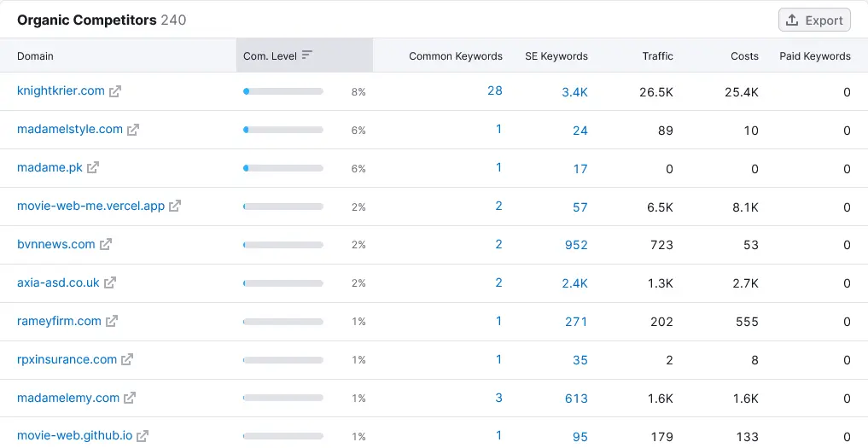
Task: Open the 952 SE keywords for bvnnews.com
Action: (x=576, y=245)
